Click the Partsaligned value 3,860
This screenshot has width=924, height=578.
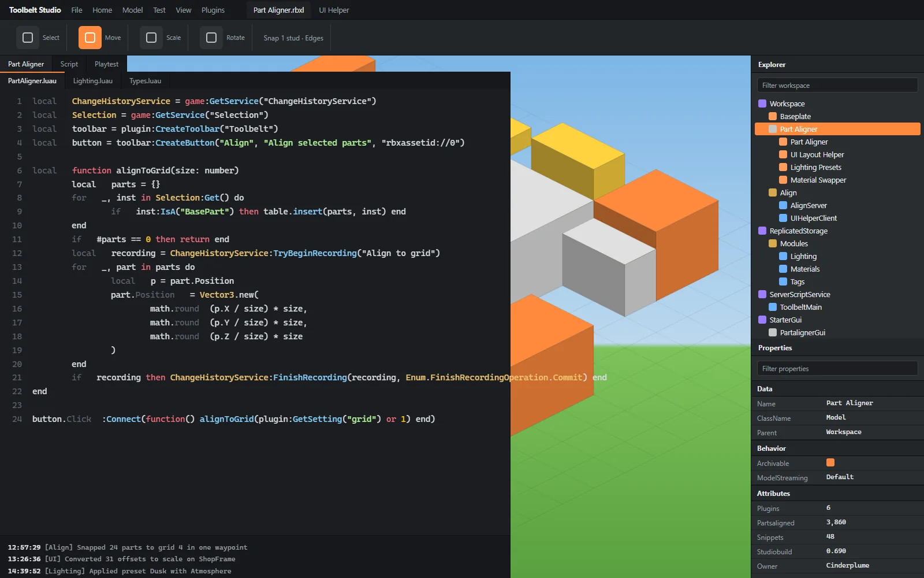point(836,523)
